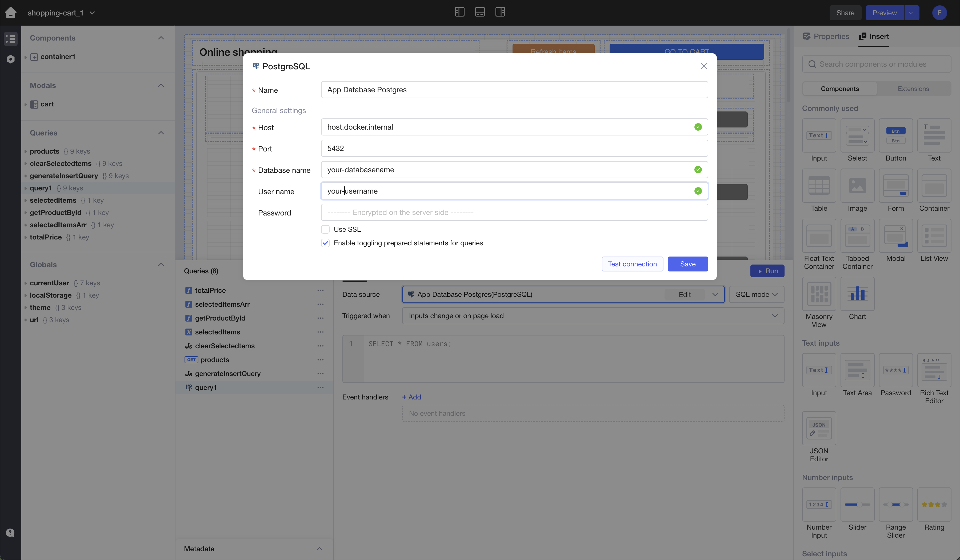Image resolution: width=960 pixels, height=560 pixels.
Task: Collapse the Globals section
Action: click(x=161, y=264)
